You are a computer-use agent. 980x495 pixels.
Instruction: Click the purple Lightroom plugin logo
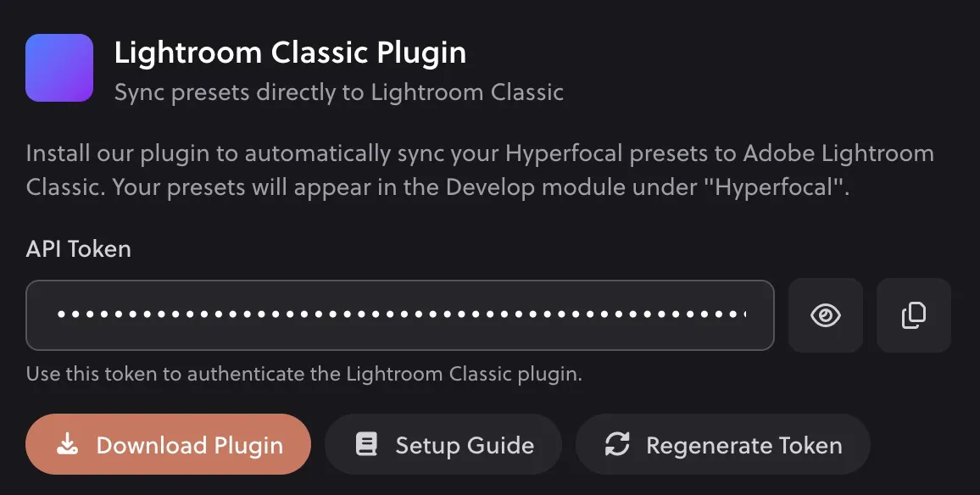pyautogui.click(x=59, y=68)
